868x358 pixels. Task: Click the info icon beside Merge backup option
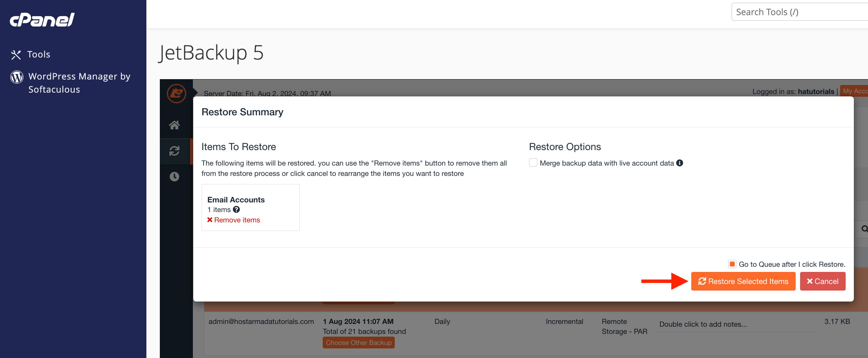(680, 163)
